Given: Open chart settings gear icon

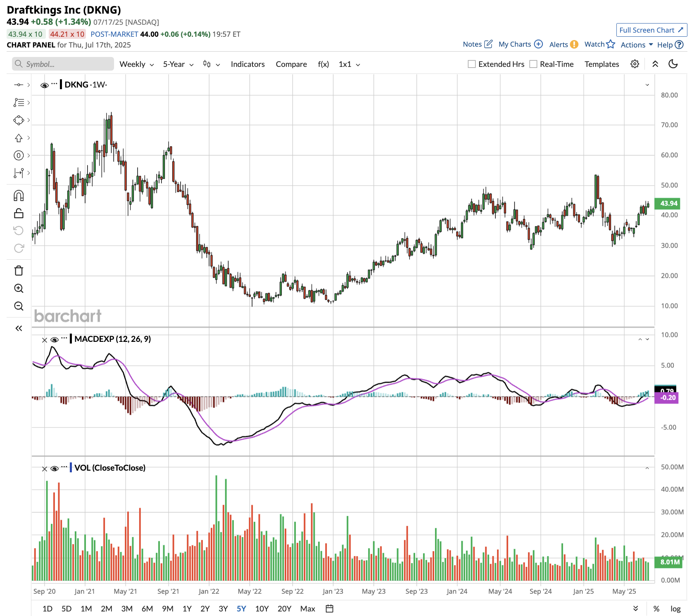Looking at the screenshot, I should tap(635, 64).
